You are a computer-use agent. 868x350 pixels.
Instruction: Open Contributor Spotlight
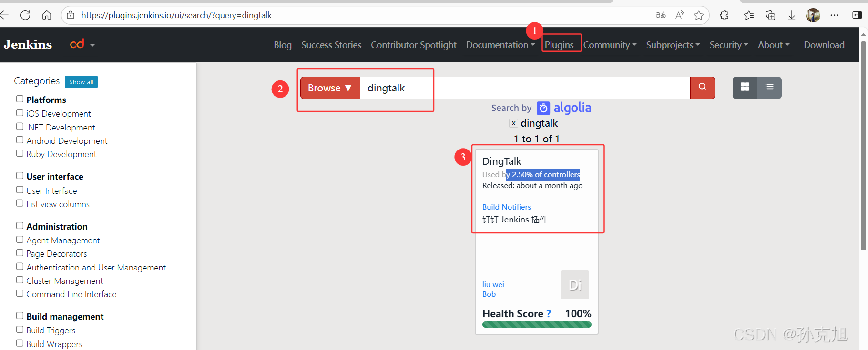point(414,45)
